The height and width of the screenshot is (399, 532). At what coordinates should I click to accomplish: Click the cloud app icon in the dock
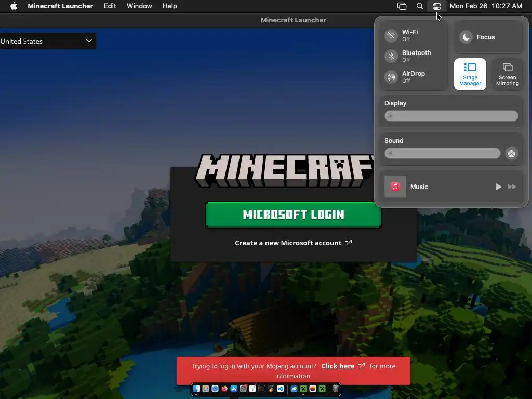pyautogui.click(x=294, y=389)
